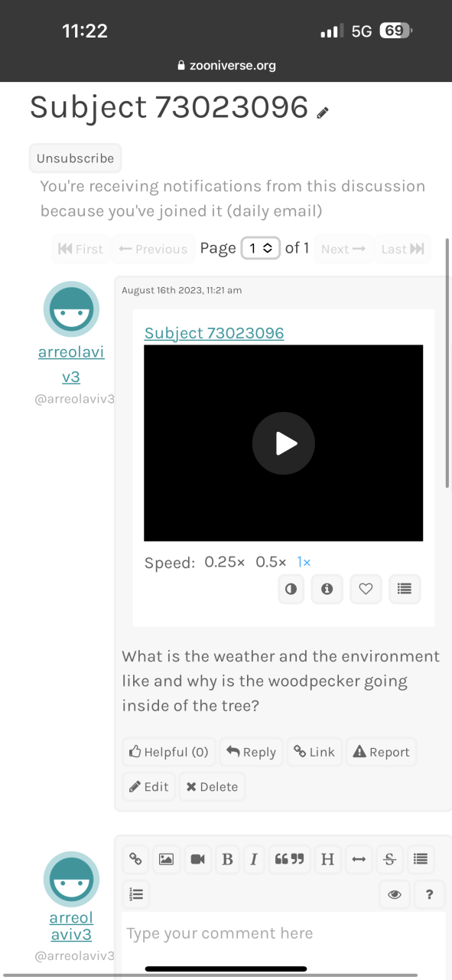Insert image using editor picture icon
This screenshot has width=452, height=980.
point(166,859)
